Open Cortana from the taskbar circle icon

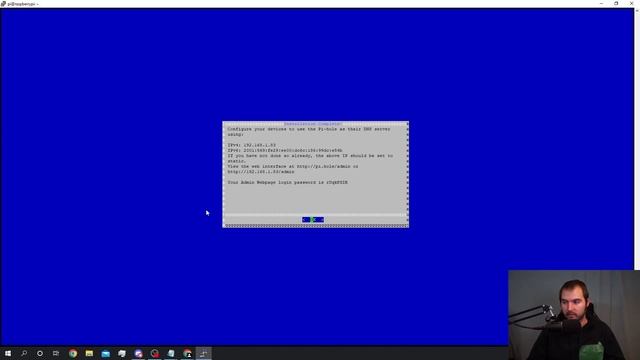click(x=40, y=353)
